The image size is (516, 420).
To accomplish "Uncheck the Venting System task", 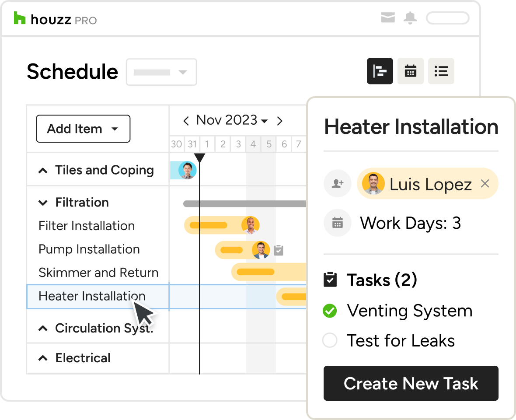I will point(330,311).
